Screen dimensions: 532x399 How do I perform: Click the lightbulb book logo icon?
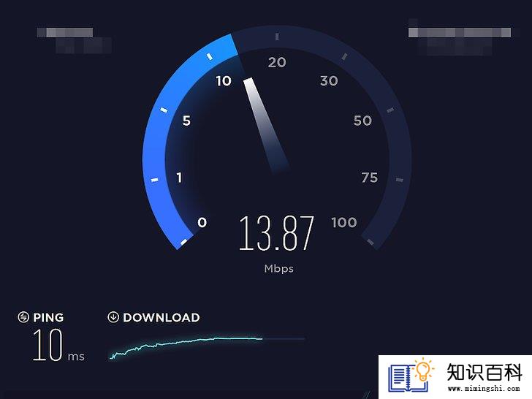point(411,375)
